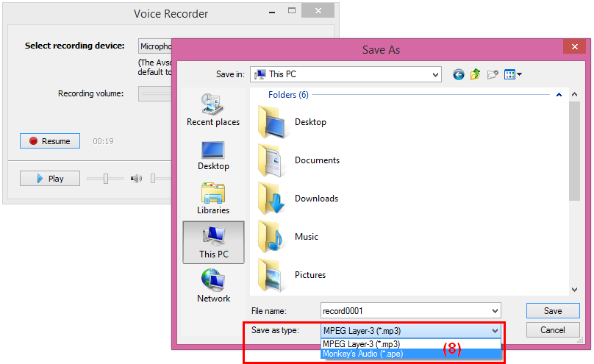594x364 pixels.
Task: Select Network in the places sidebar
Action: pos(213,286)
